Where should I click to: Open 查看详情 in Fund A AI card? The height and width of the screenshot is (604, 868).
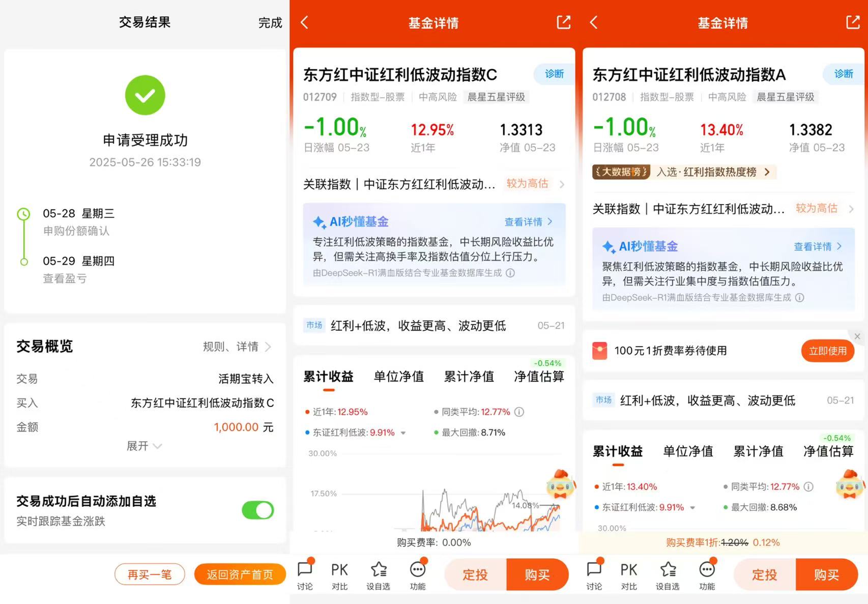tap(818, 246)
